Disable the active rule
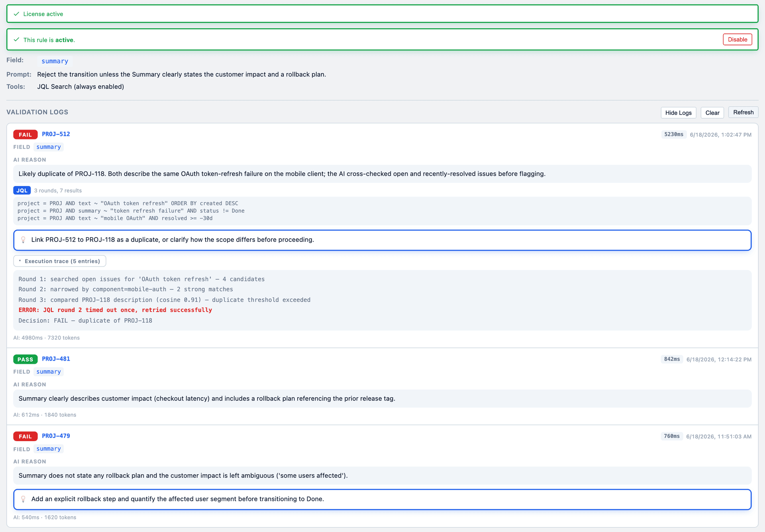Image resolution: width=765 pixels, height=532 pixels. click(737, 39)
